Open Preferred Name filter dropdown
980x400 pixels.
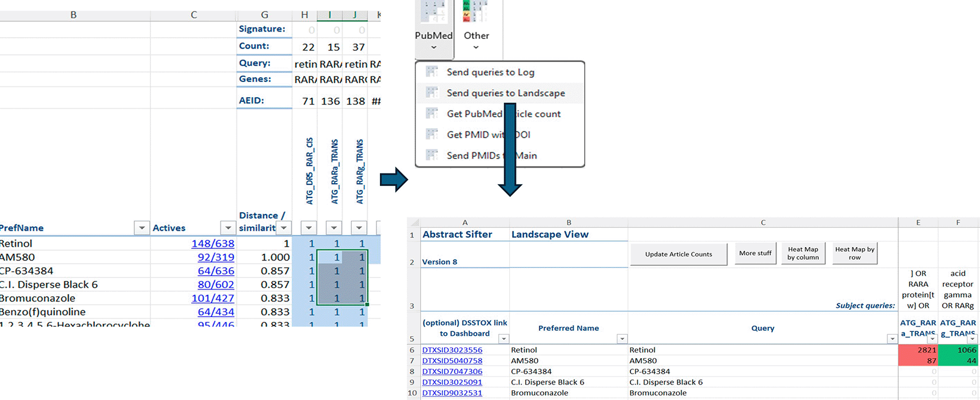click(x=622, y=339)
